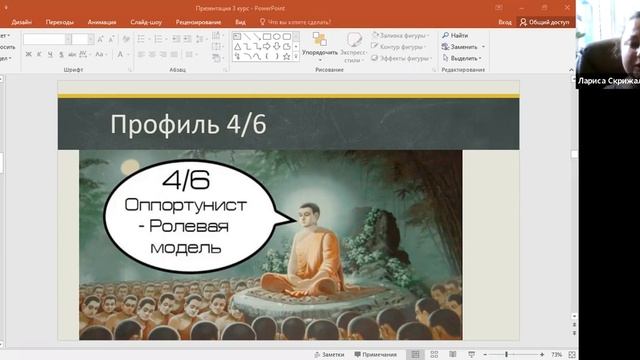
Task: Expand the shapes gallery list
Action: 296,56
